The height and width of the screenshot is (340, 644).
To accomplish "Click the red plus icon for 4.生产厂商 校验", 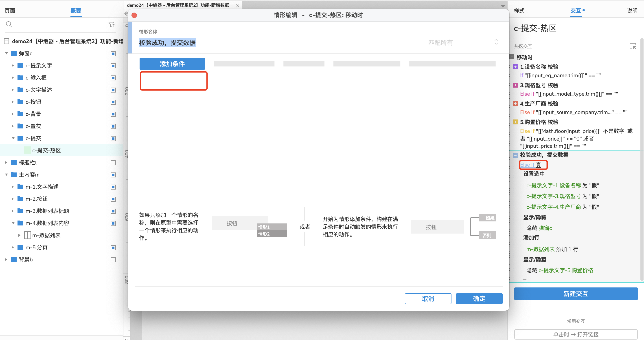I will pyautogui.click(x=515, y=104).
